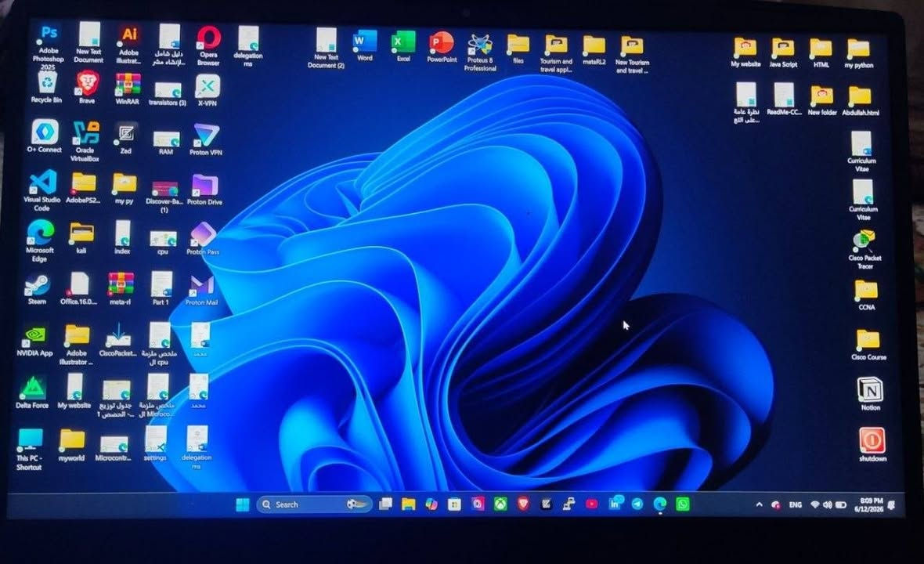Open File Explorer from taskbar

409,504
